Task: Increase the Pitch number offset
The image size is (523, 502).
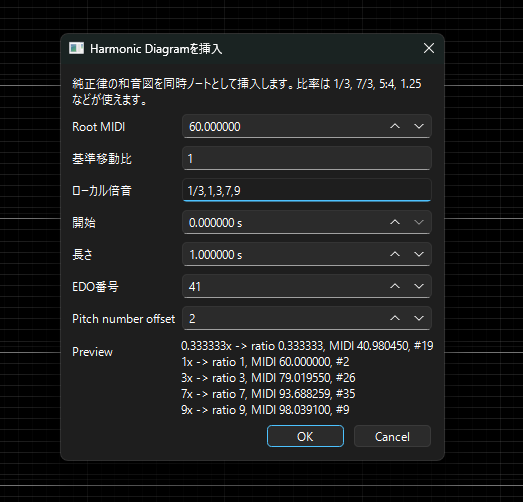Action: click(395, 318)
